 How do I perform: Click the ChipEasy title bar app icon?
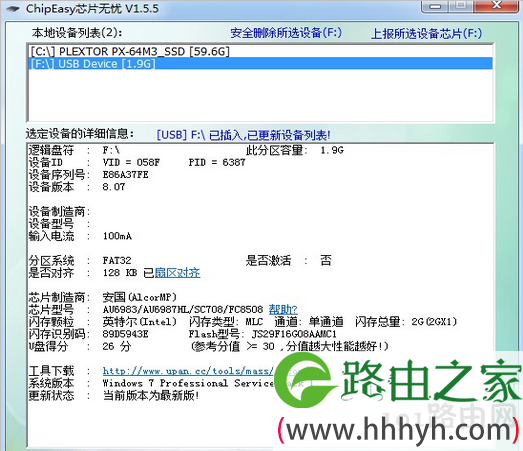pyautogui.click(x=12, y=8)
